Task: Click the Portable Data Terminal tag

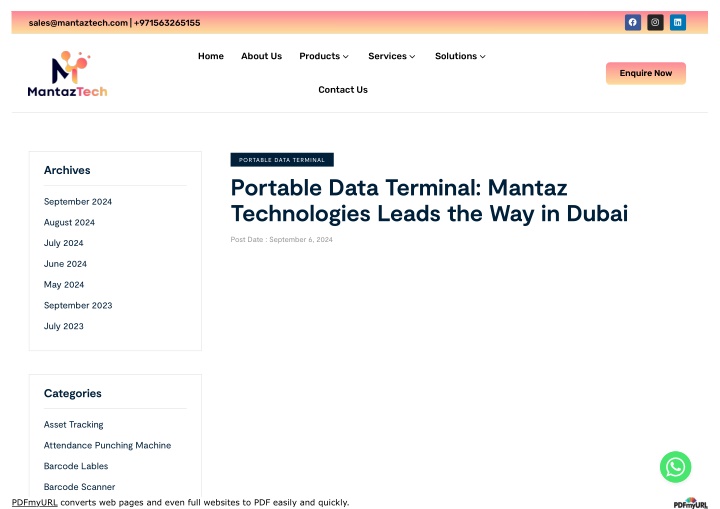Action: [x=282, y=160]
